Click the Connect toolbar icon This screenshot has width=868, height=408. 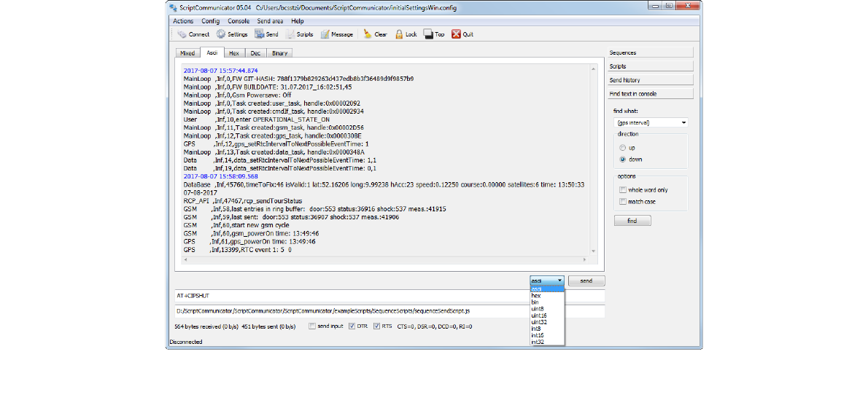tap(193, 34)
